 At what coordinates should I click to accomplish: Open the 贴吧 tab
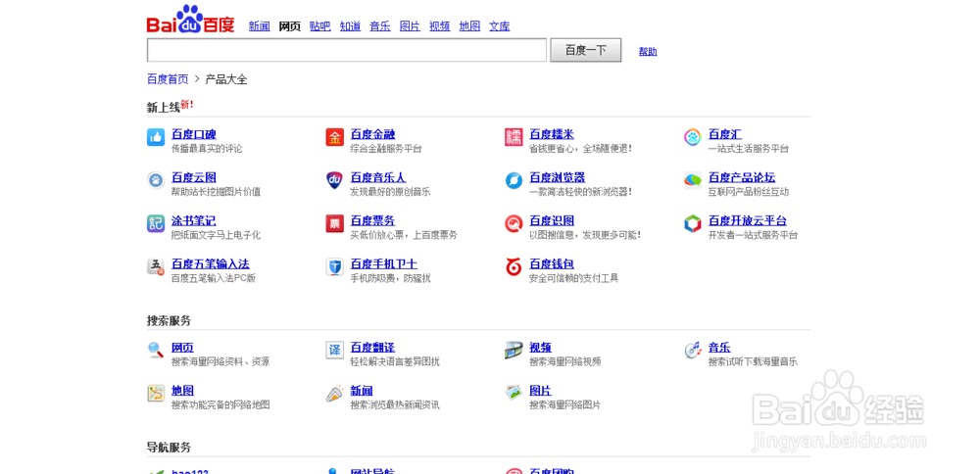(320, 26)
